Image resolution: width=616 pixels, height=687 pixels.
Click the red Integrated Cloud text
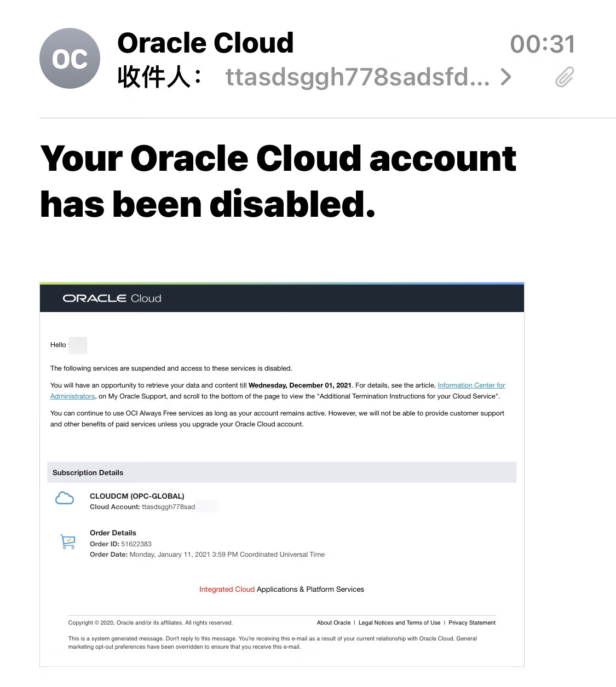[x=227, y=589]
